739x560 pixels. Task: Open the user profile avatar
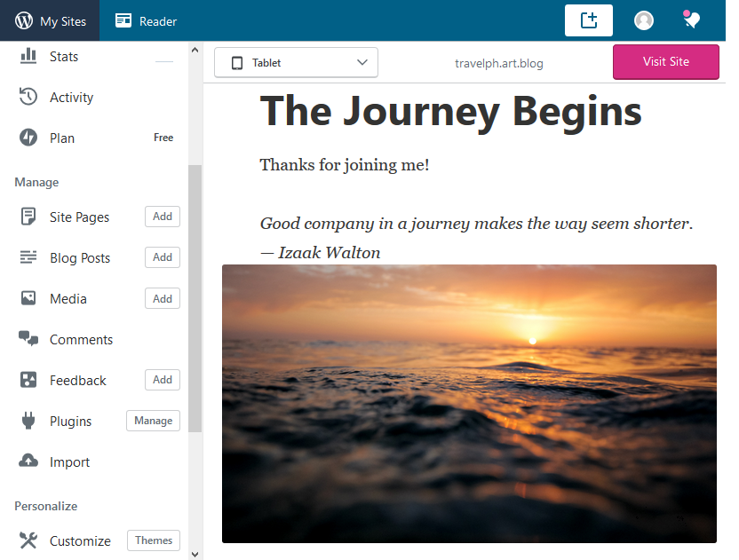pyautogui.click(x=644, y=20)
